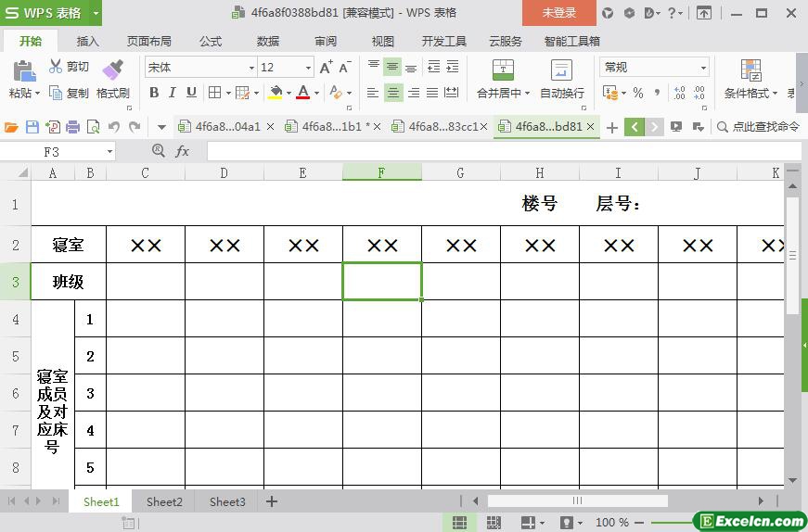This screenshot has width=808, height=532.
Task: Open the number format dropdown (常规)
Action: click(703, 68)
